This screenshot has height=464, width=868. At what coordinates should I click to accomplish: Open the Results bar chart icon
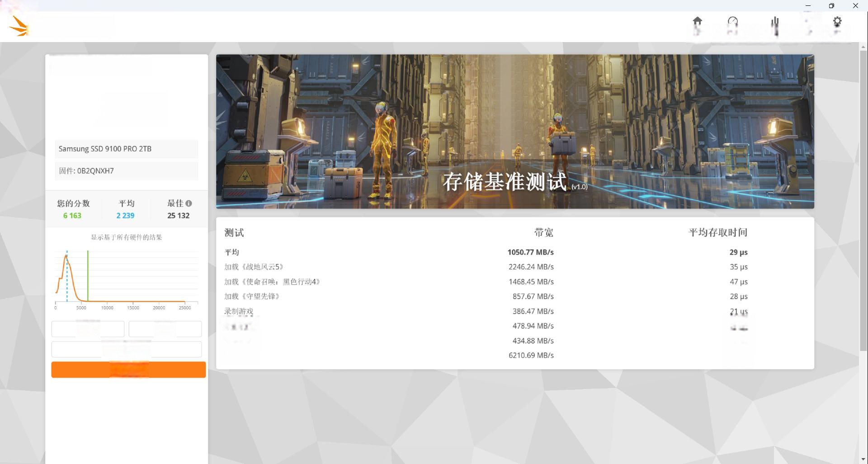point(775,22)
